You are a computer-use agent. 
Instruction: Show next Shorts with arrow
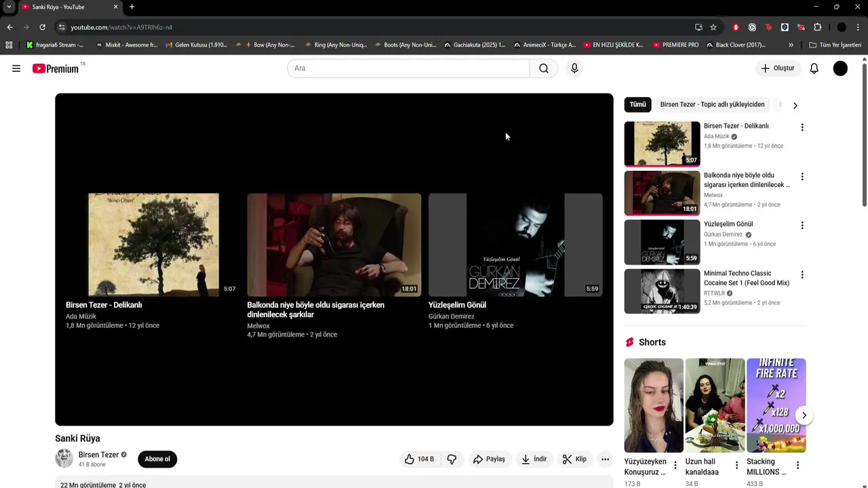pos(804,415)
